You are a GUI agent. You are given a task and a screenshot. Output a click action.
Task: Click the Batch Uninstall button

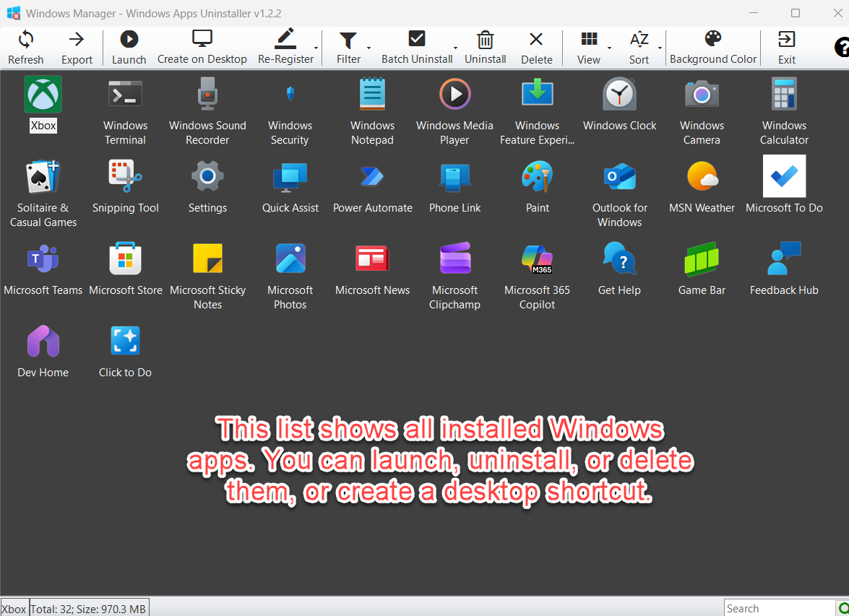coord(416,48)
